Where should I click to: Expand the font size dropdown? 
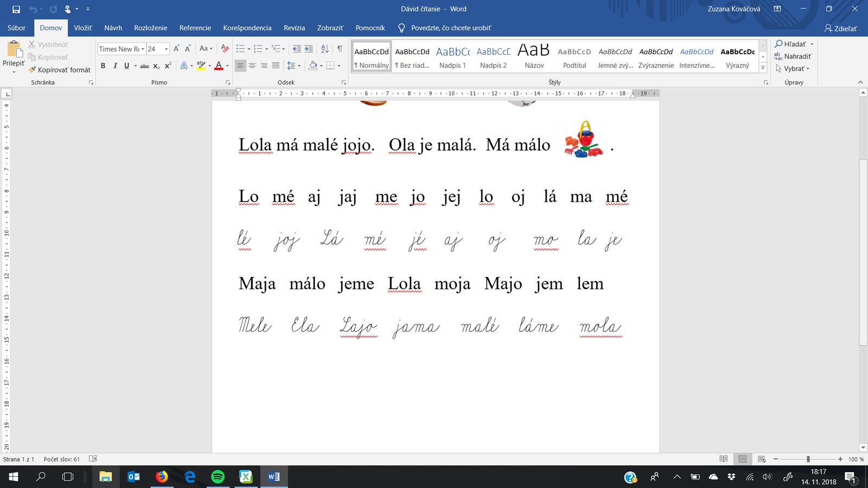(166, 49)
